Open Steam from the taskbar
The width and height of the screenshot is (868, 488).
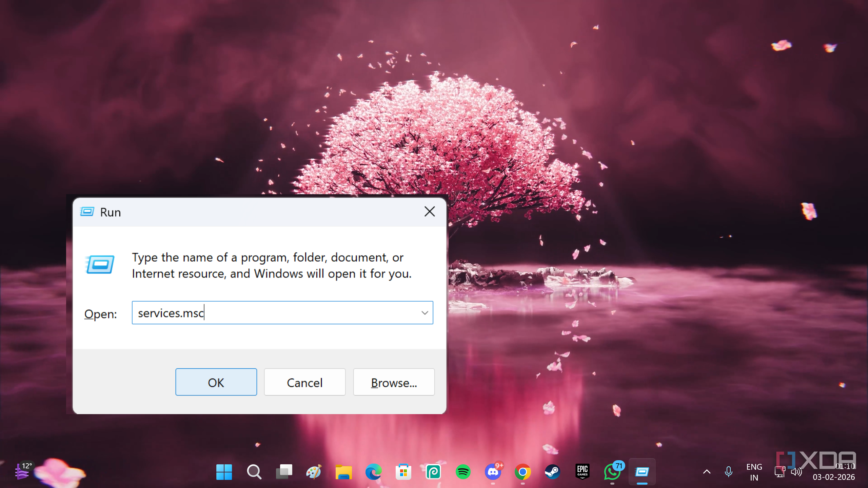tap(552, 472)
